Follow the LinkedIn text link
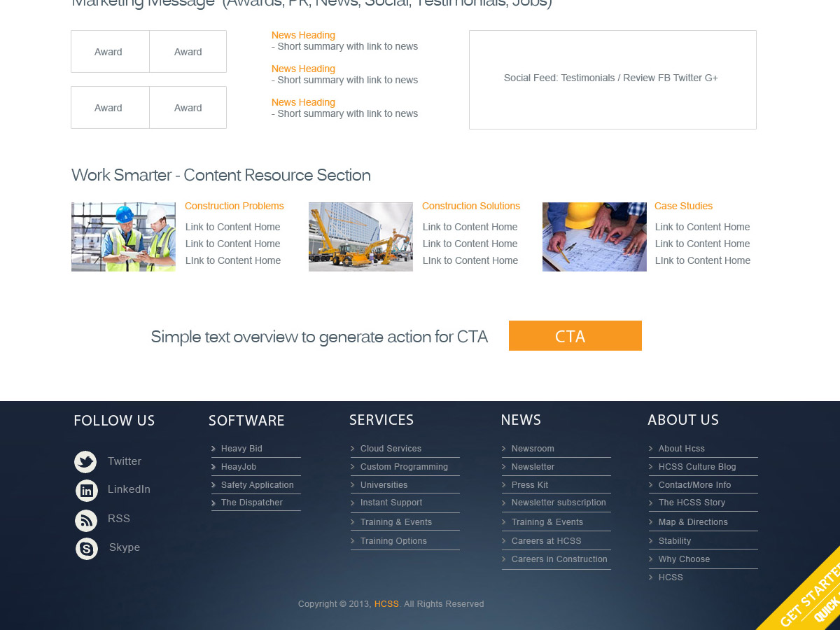The height and width of the screenshot is (630, 840). coord(129,489)
